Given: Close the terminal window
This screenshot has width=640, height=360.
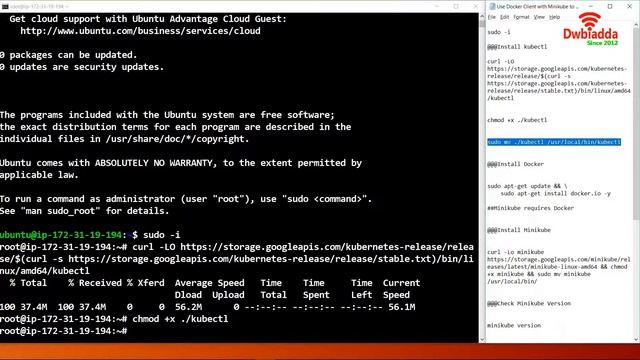Looking at the screenshot, I should 475,7.
